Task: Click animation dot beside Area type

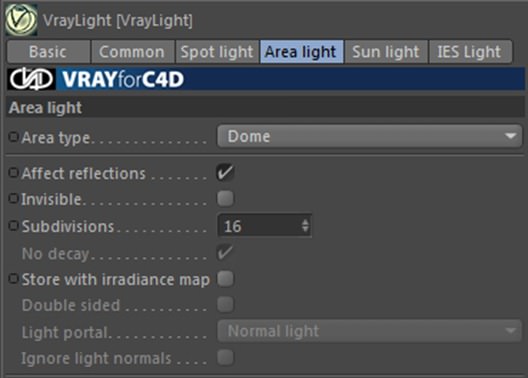Action: pos(13,137)
